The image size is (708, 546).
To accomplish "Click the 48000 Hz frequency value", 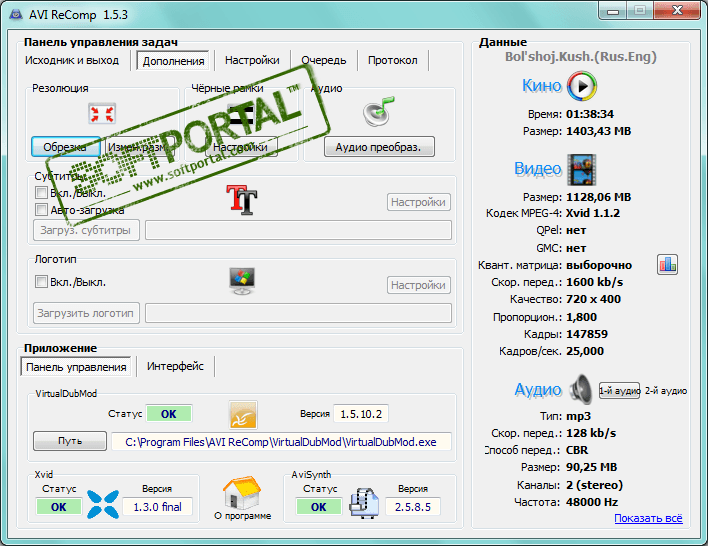I will click(592, 502).
